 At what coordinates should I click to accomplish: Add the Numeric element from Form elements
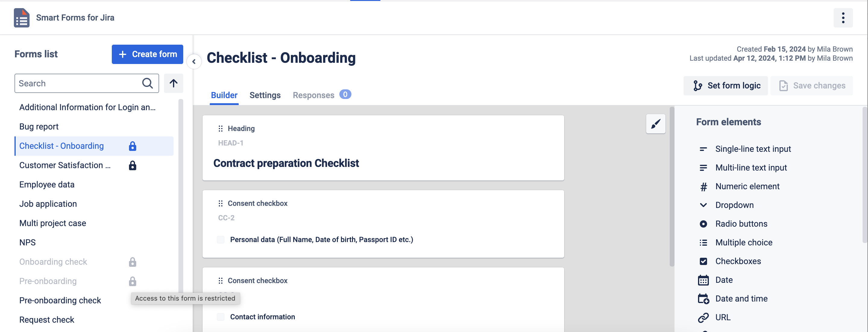click(747, 186)
